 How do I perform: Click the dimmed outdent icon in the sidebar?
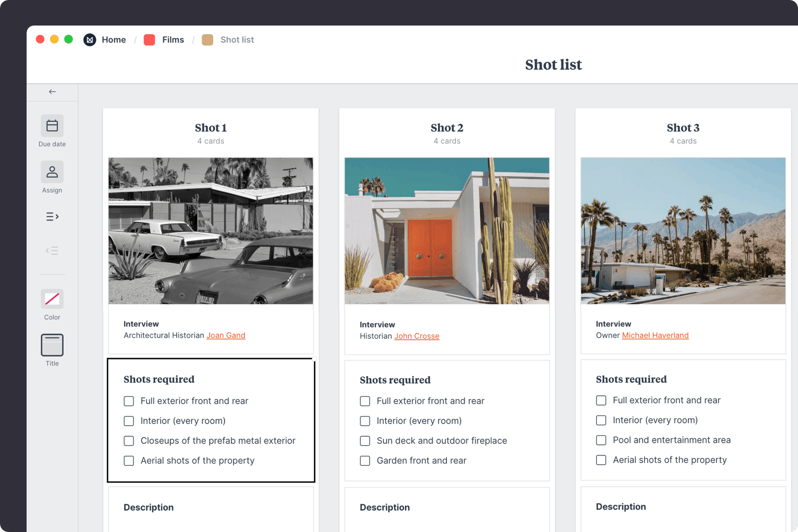click(52, 250)
